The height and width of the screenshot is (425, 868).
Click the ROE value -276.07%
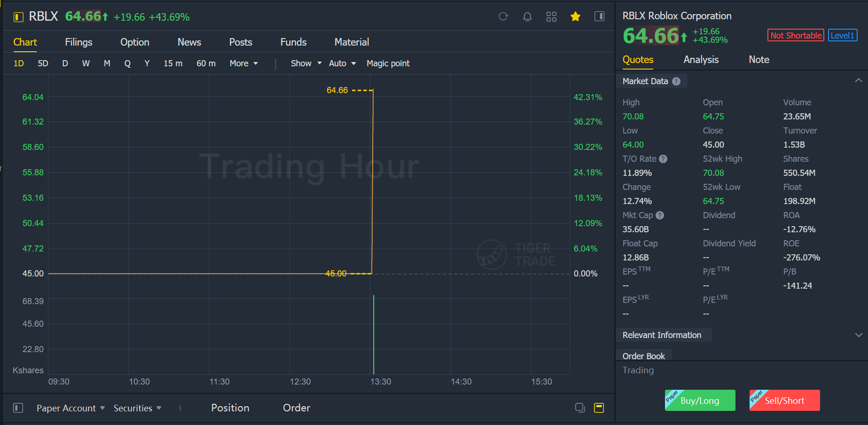[x=801, y=258]
